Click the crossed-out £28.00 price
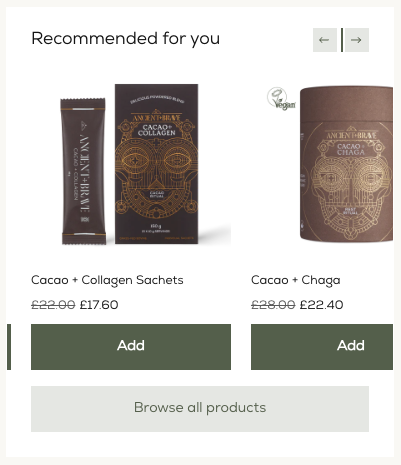401x465 pixels. coord(273,305)
